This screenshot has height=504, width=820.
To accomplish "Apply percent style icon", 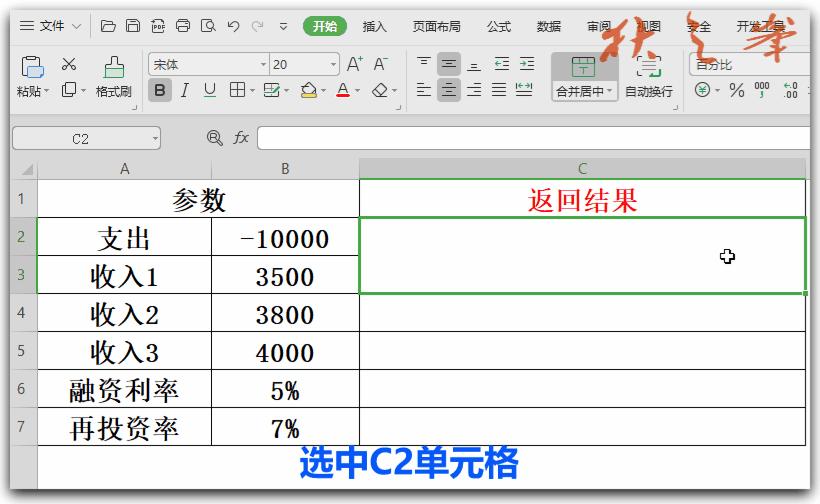I will coord(736,90).
